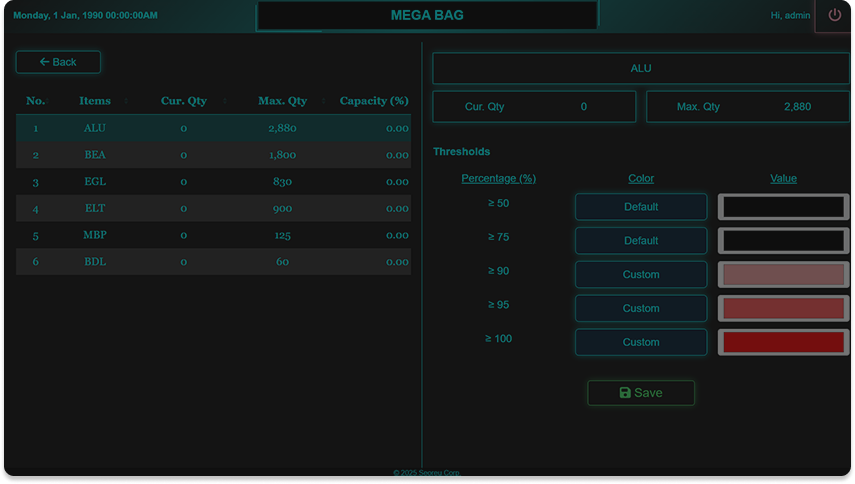Click the Back arrow button

click(x=58, y=62)
